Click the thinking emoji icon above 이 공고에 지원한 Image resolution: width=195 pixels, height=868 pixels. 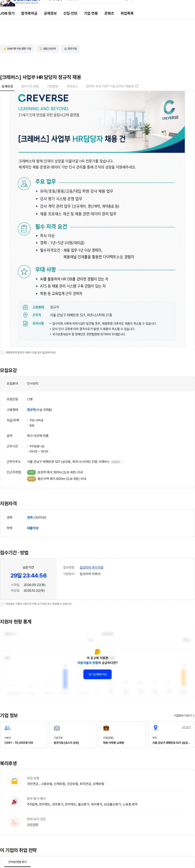[97, 651]
